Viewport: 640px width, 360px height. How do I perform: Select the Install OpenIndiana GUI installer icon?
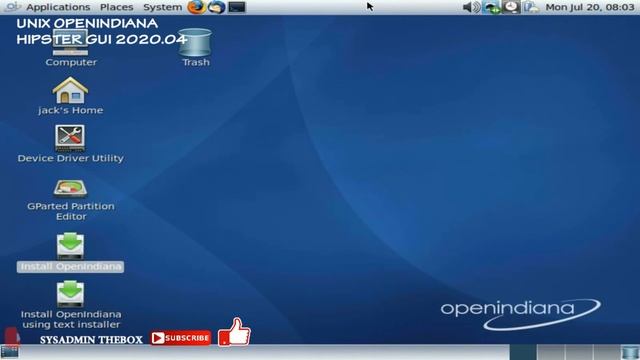click(x=70, y=246)
